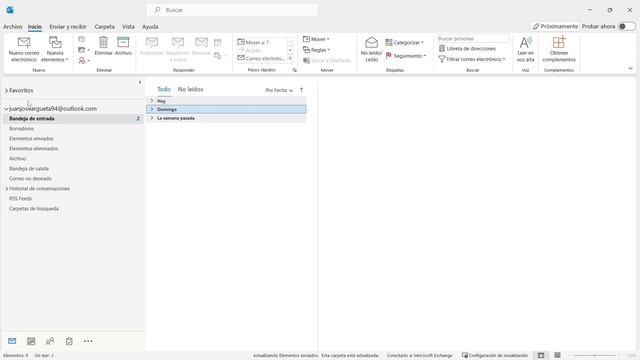Select the Bandeja de entrada folder

click(74, 118)
